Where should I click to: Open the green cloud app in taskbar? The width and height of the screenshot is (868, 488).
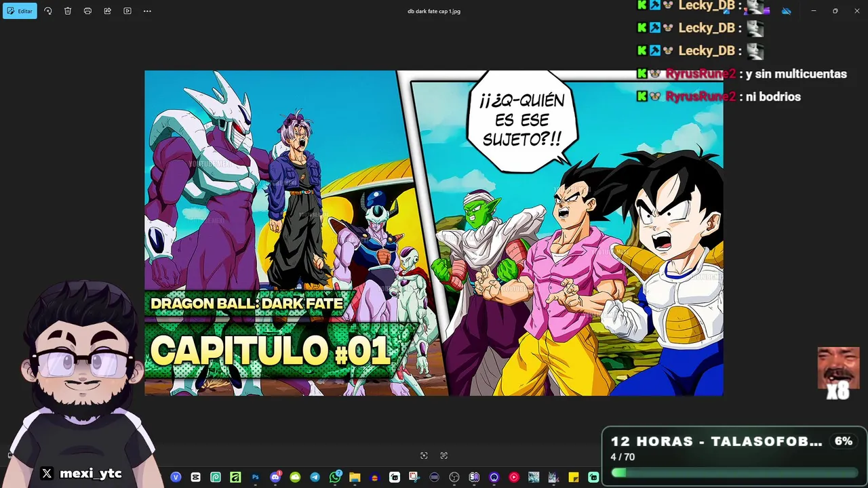(295, 477)
